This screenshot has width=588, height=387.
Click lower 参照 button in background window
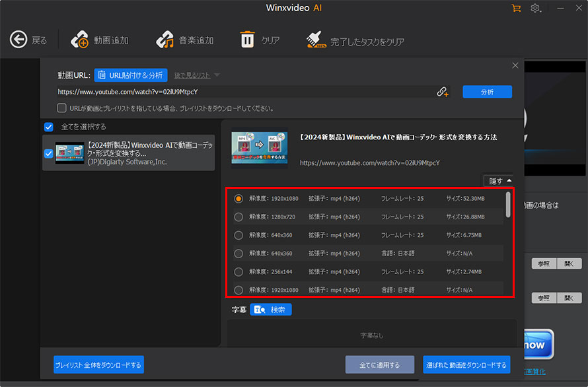544,298
